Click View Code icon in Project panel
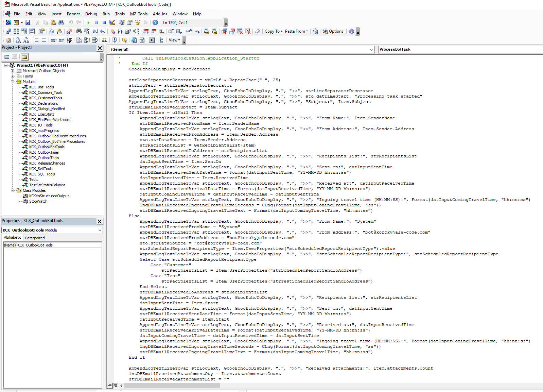Screen dimensions: 543x392 (x=7, y=57)
